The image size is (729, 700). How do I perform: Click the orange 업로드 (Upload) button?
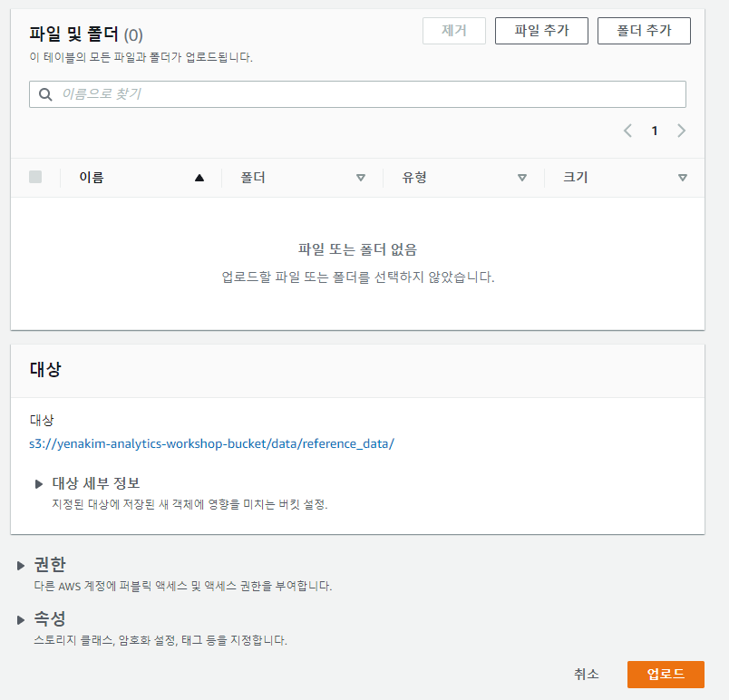coord(666,674)
